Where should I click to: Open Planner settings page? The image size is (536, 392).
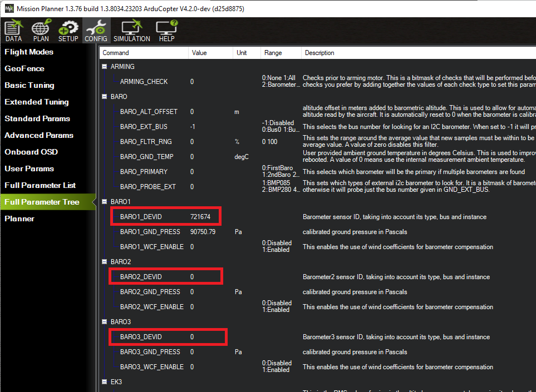coord(19,219)
